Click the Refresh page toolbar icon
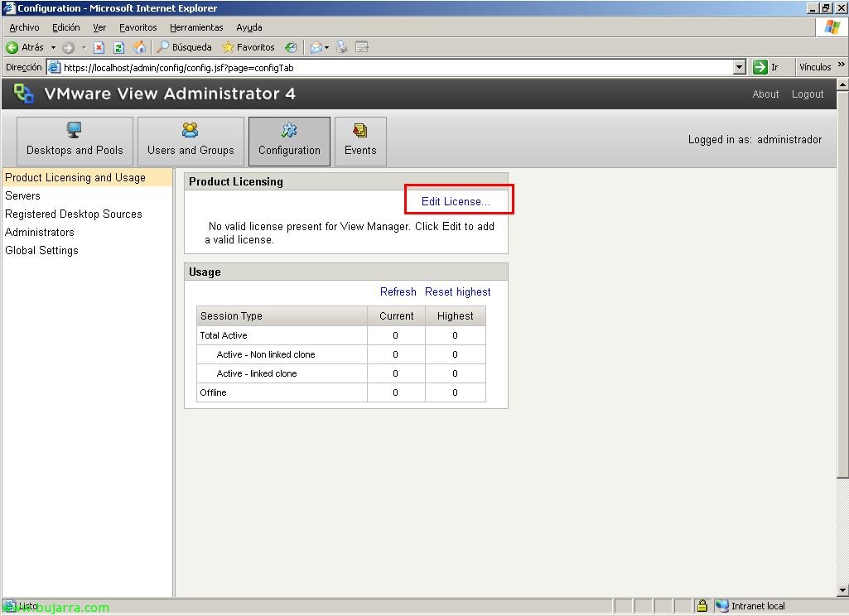 119,48
